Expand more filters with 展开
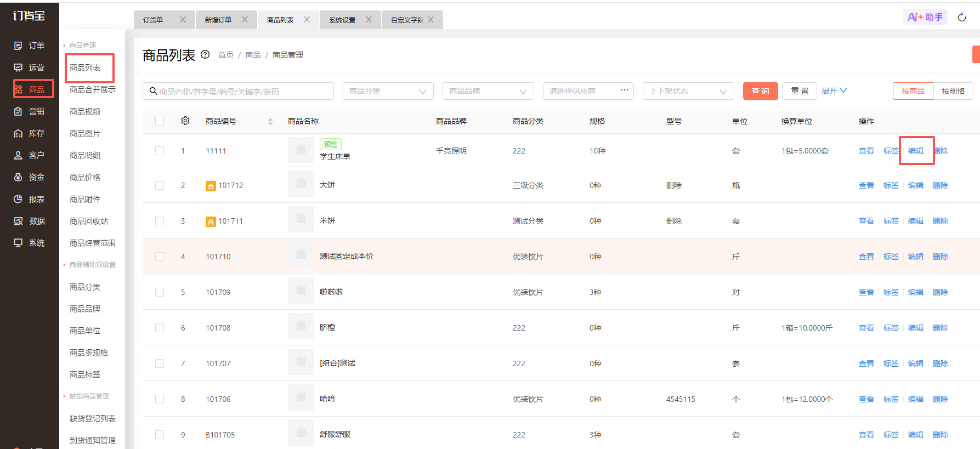This screenshot has height=449, width=980. 834,91
